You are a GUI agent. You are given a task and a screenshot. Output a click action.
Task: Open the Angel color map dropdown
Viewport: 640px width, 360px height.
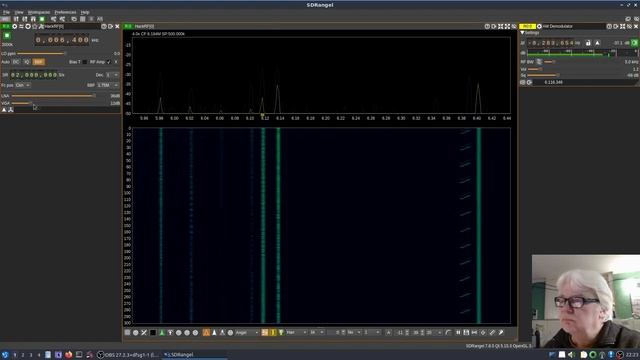tap(246, 333)
